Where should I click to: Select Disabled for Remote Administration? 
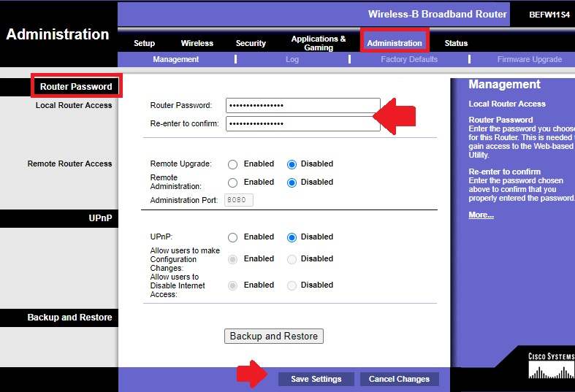292,182
